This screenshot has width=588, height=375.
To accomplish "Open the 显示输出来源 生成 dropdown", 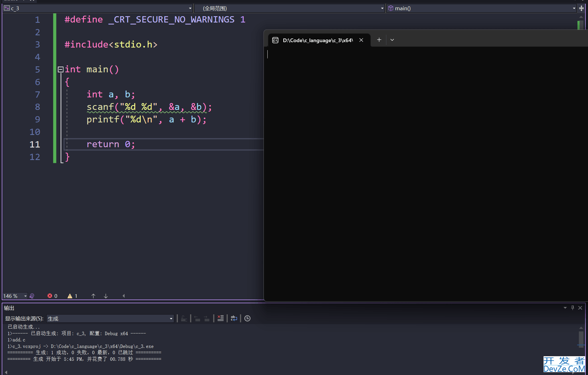I will click(110, 319).
